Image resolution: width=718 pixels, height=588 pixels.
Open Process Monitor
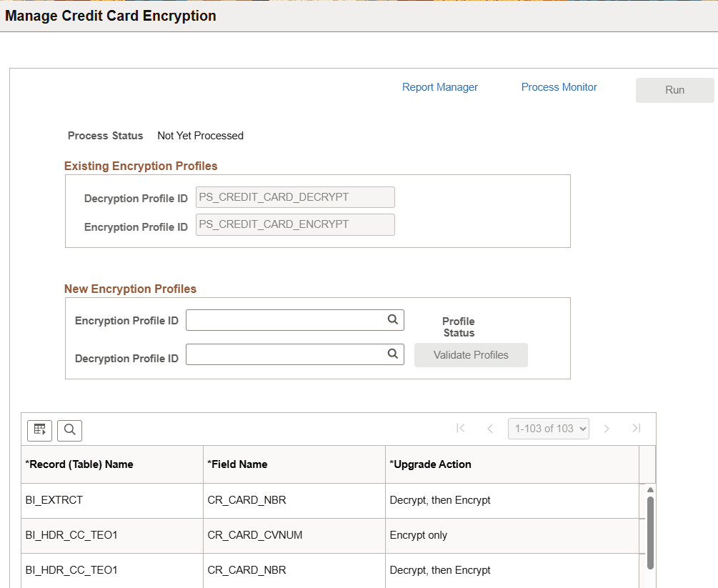click(x=559, y=86)
